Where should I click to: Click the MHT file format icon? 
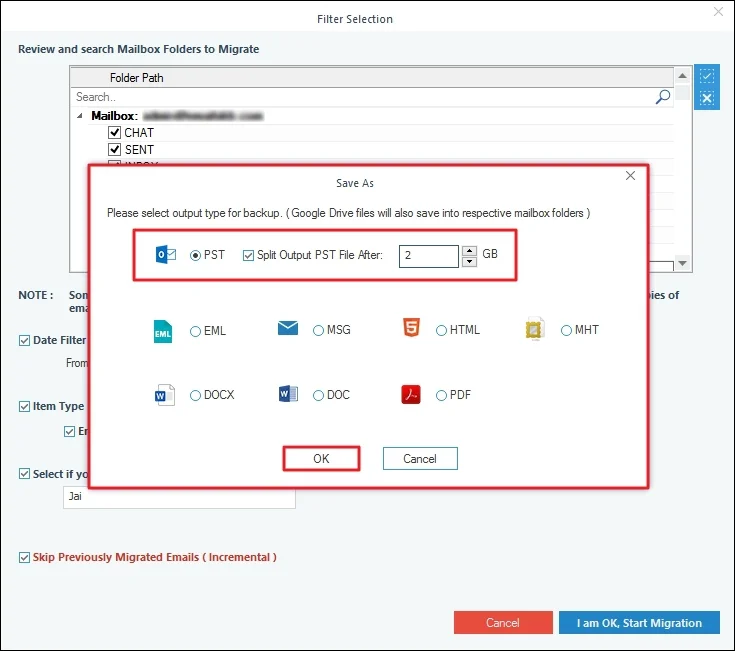pos(536,330)
